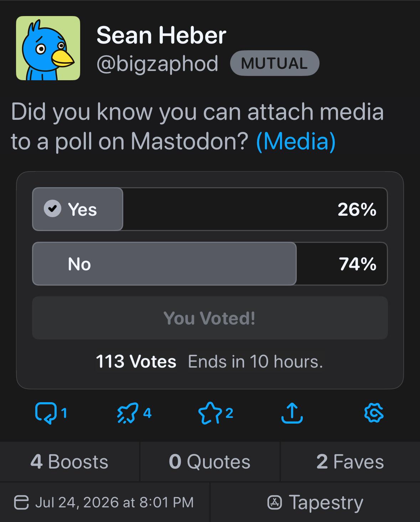
Task: Tap the calendar icon beside the post date
Action: click(x=21, y=502)
